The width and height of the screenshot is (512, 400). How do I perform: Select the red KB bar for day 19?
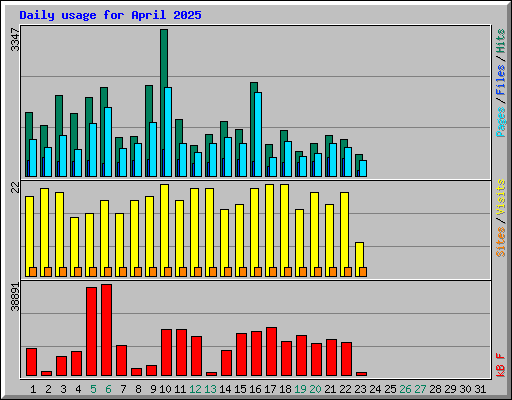(x=302, y=356)
